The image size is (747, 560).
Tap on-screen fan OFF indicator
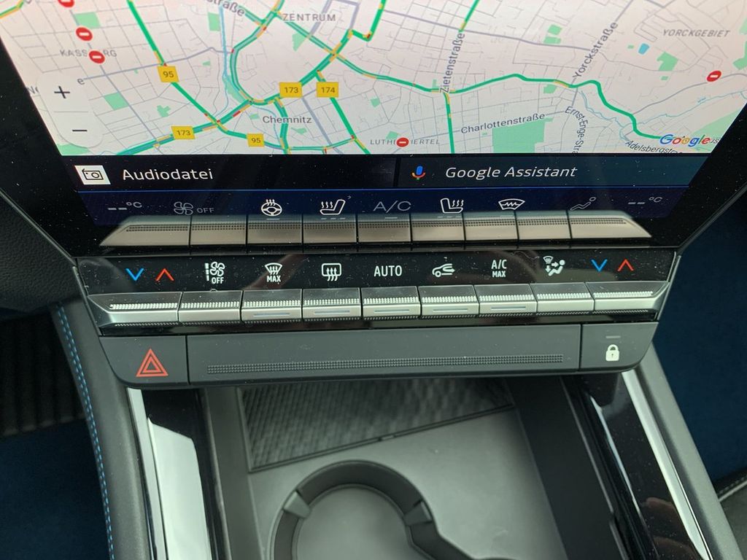tap(193, 209)
